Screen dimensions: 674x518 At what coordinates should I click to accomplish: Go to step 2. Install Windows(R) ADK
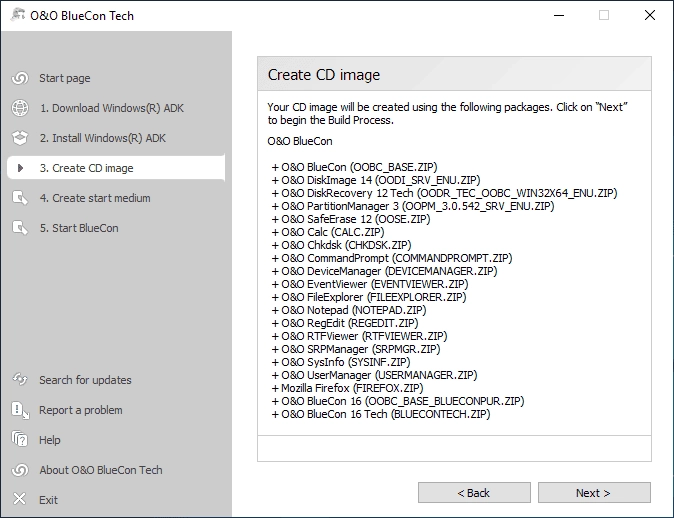tap(103, 138)
